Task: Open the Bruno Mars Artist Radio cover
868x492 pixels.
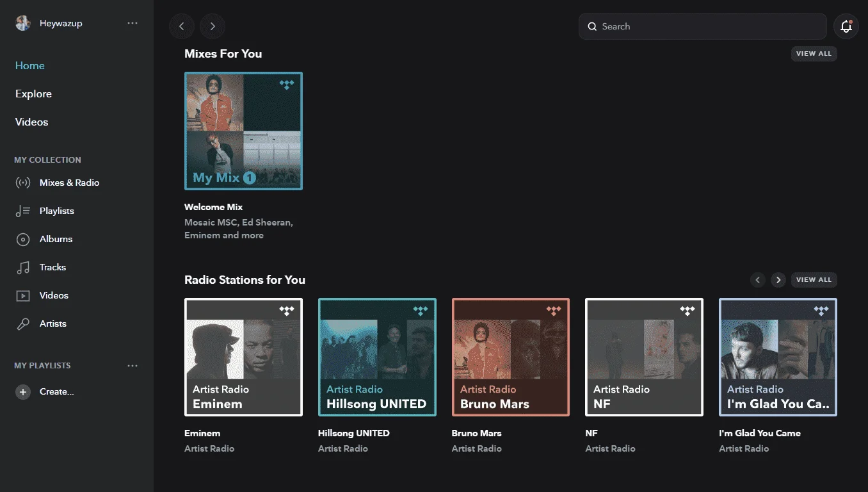Action: point(511,357)
